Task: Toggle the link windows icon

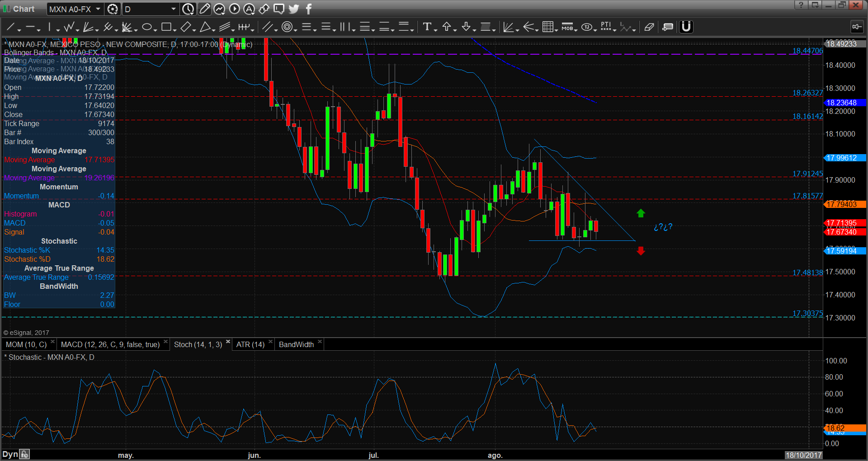Action: click(x=856, y=27)
